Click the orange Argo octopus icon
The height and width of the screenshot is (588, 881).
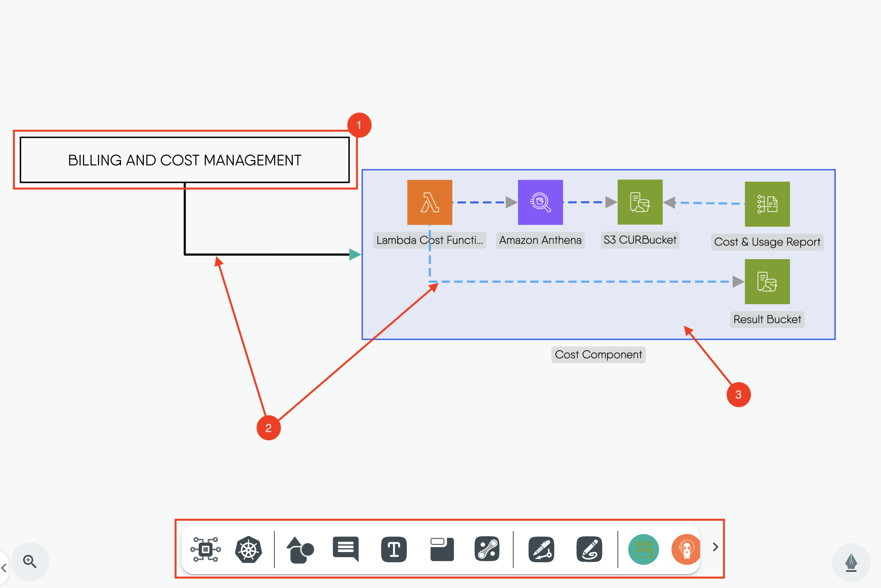coord(686,549)
